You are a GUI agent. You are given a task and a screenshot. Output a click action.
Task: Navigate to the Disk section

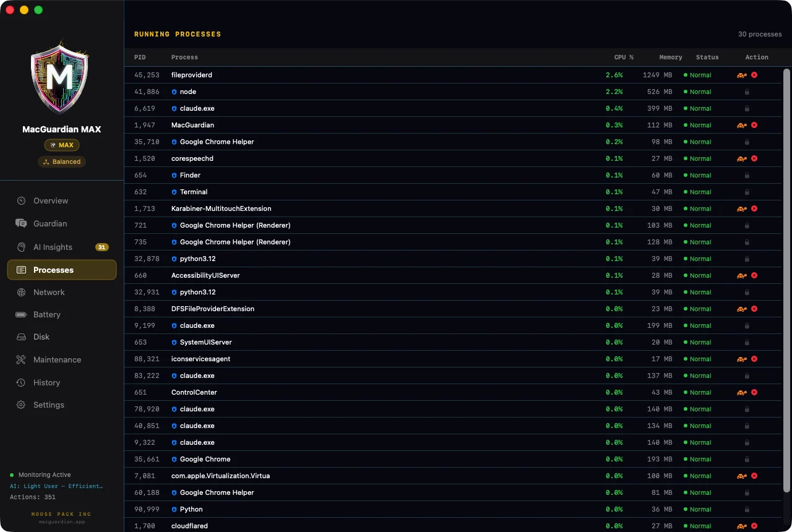coord(62,337)
